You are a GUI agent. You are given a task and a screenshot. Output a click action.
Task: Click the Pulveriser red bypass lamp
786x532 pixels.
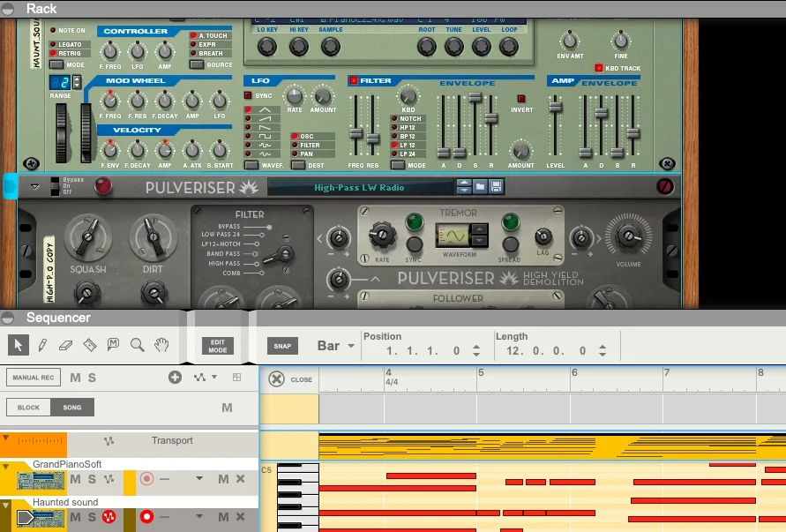tap(103, 186)
